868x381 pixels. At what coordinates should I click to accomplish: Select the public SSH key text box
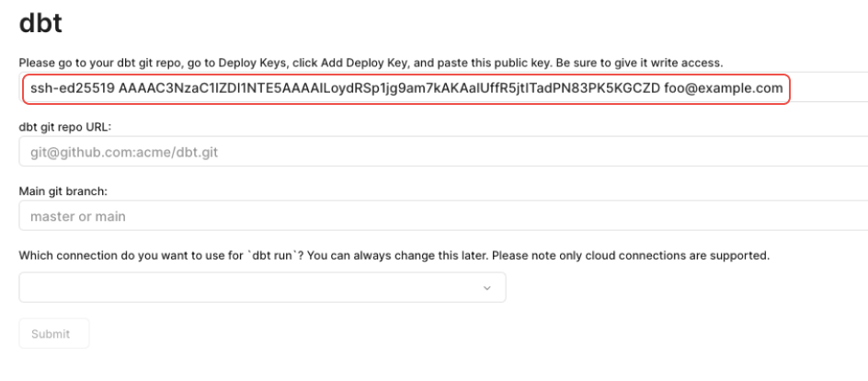coord(405,89)
